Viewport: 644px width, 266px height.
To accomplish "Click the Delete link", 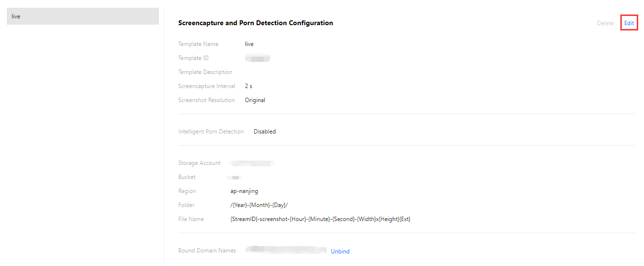I will tap(605, 23).
